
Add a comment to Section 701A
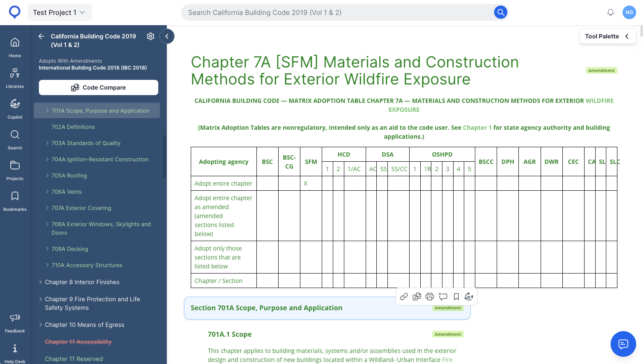pyautogui.click(x=443, y=297)
